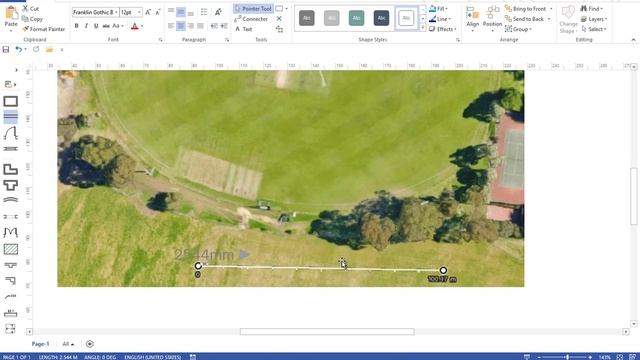Select the Pointer Tool
This screenshot has width=640, height=360.
pyautogui.click(x=253, y=9)
